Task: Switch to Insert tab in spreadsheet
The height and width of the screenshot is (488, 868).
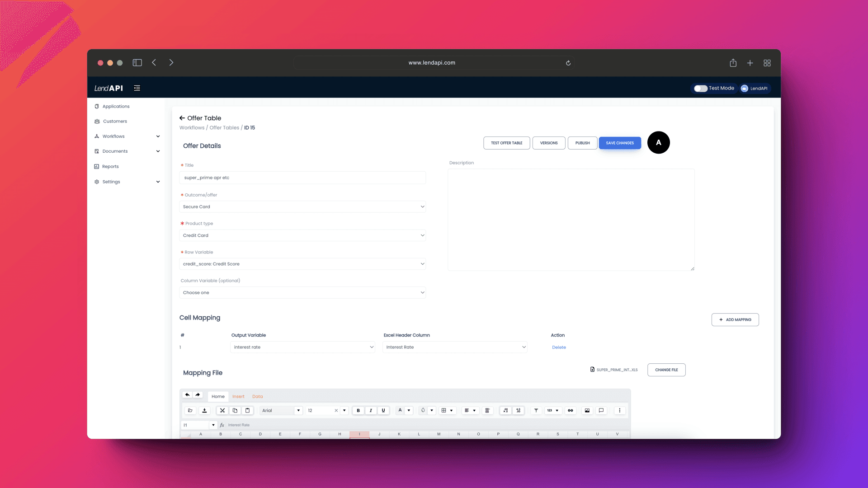Action: point(238,396)
